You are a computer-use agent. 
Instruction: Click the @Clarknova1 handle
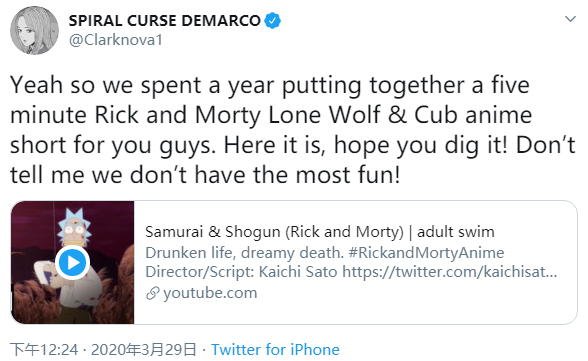coord(116,40)
